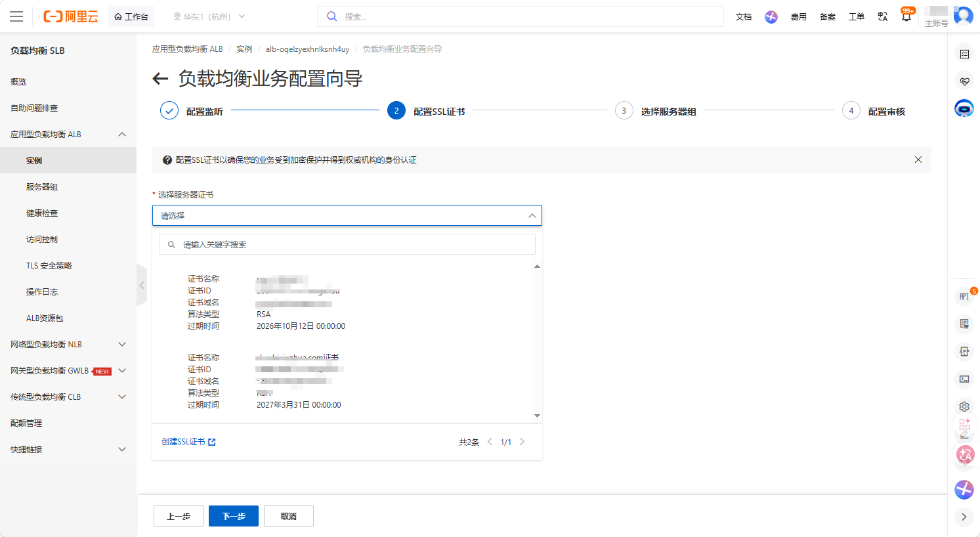The image size is (980, 537).
Task: Open notifications bell with 99+ badge
Action: [x=906, y=16]
